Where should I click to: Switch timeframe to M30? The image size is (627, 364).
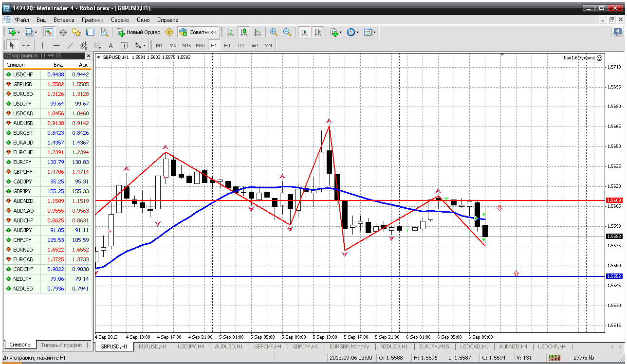click(x=200, y=45)
